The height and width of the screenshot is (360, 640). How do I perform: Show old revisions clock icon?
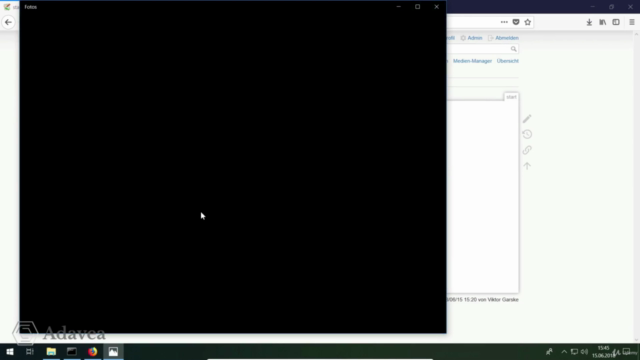coord(527,134)
